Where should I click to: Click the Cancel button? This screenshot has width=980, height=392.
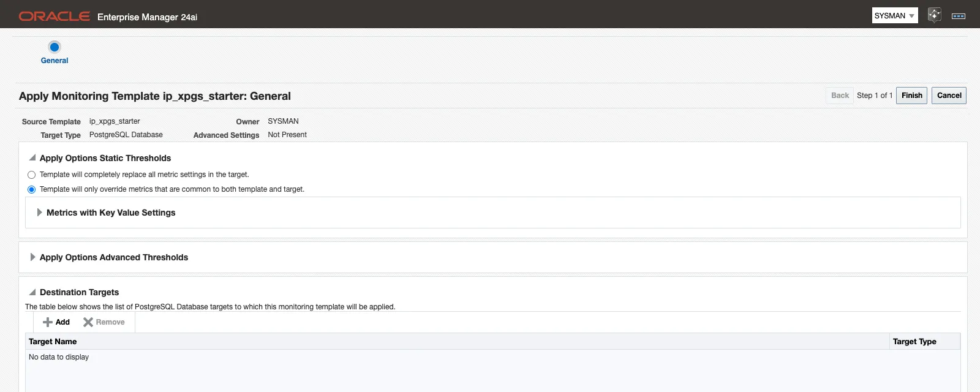click(x=949, y=96)
